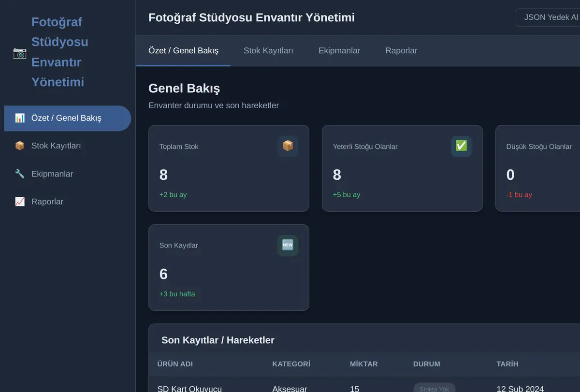
Task: Open Özet / Genel Bakış via sidebar chart icon
Action: click(x=20, y=118)
